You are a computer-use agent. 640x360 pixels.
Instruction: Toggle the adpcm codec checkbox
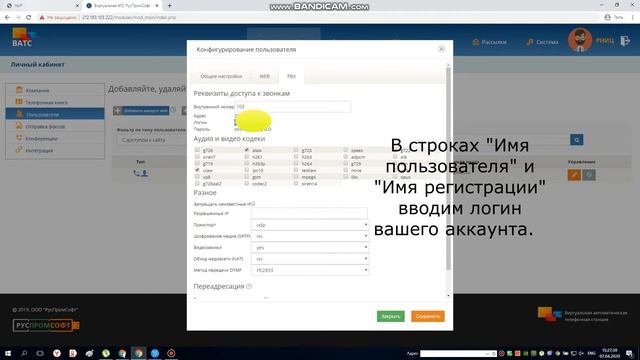coord(345,156)
